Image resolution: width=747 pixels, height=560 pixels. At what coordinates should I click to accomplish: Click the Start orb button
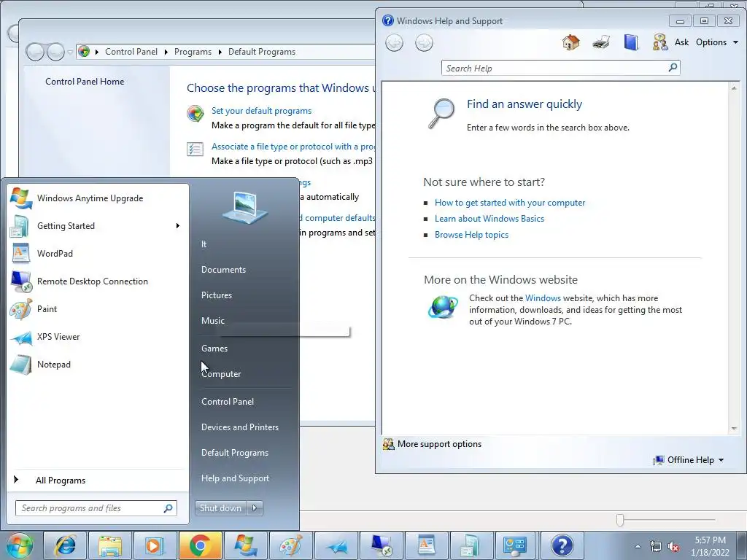[x=19, y=545]
